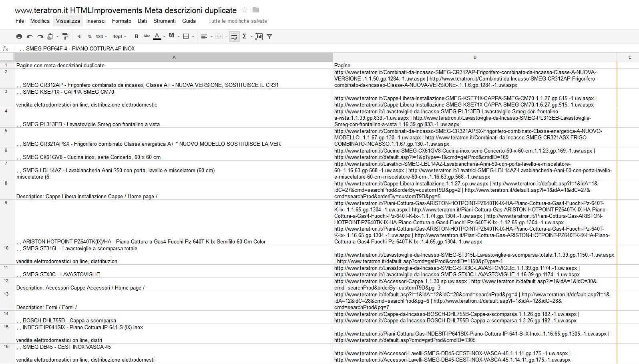Star this spreadsheet
Screen dimensions: 639x364
[245, 10]
